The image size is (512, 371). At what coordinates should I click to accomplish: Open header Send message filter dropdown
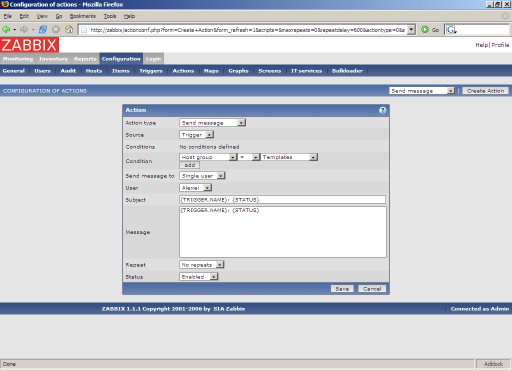point(422,91)
